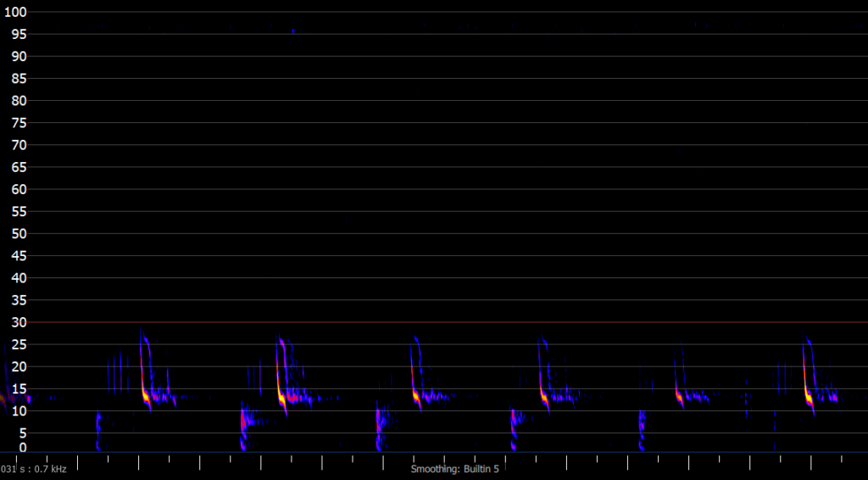Click the time and frequency cursor readout

click(x=34, y=469)
